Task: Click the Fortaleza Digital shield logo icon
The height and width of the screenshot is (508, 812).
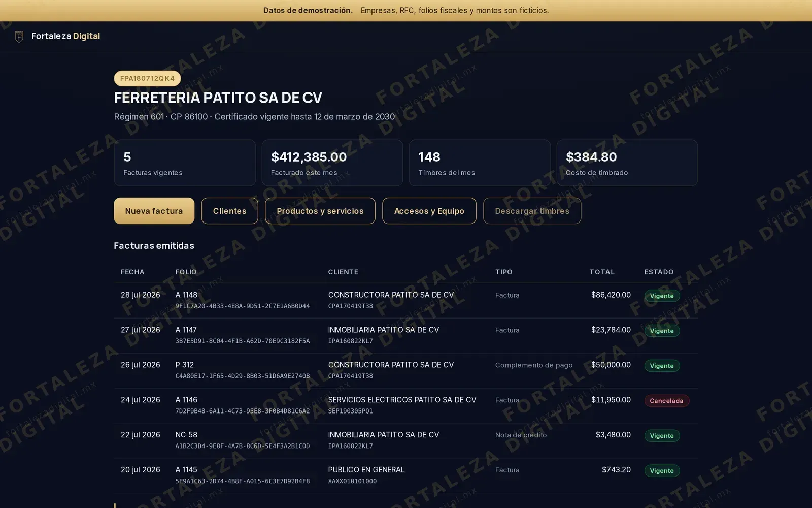Action: (x=19, y=37)
